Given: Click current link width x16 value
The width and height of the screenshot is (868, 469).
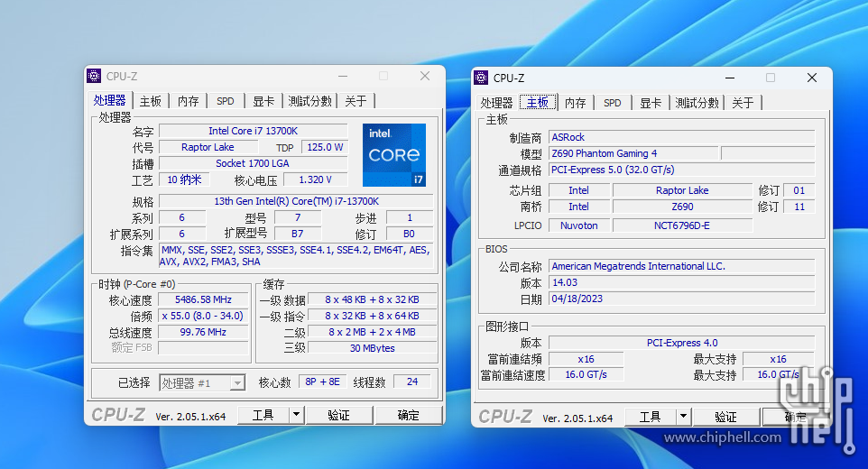Looking at the screenshot, I should tap(586, 359).
